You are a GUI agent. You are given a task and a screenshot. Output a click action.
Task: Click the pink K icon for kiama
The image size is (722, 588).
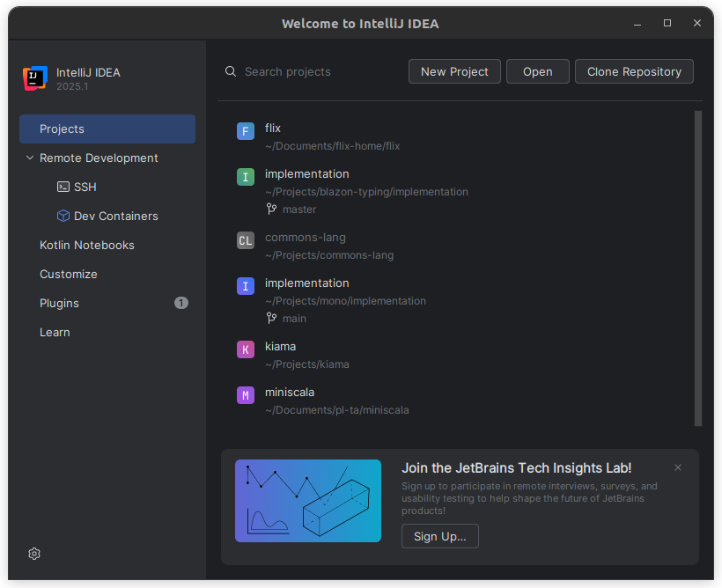[246, 350]
